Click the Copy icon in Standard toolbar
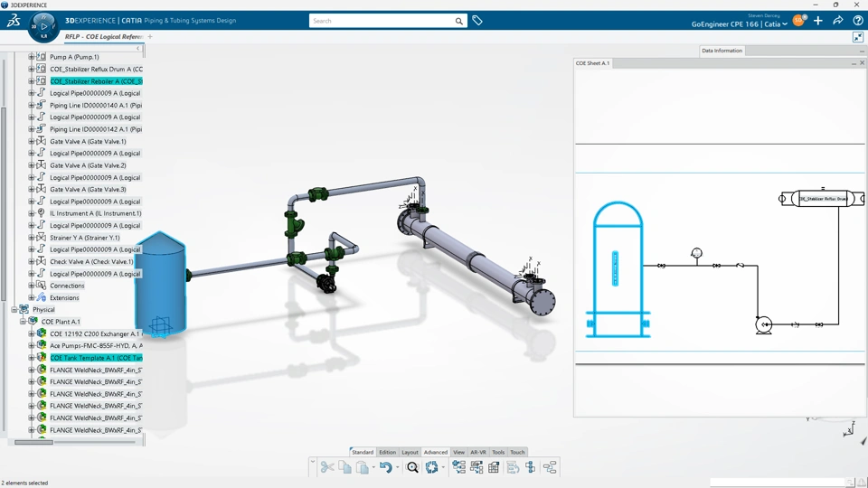The image size is (868, 488). pyautogui.click(x=344, y=467)
